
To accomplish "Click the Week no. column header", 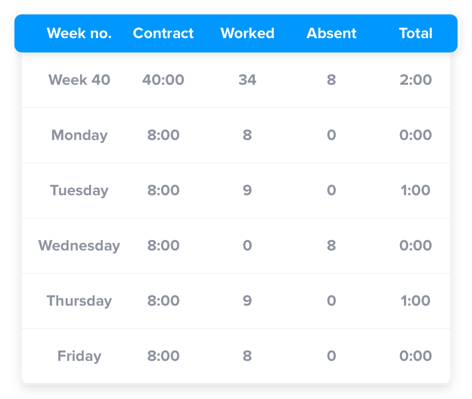I will click(x=79, y=33).
